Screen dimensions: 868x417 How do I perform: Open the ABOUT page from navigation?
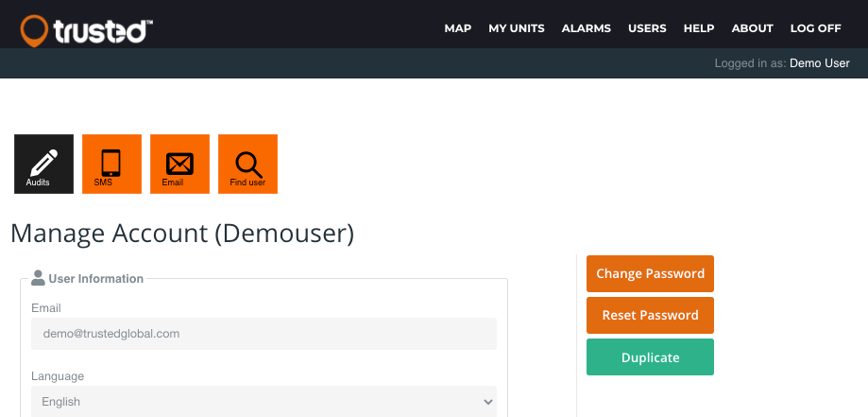pos(752,28)
